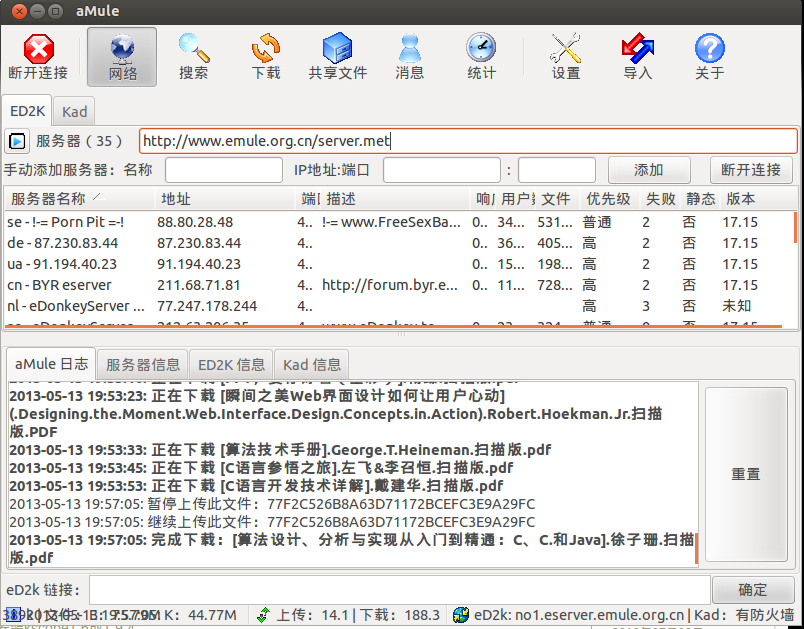Open the 网络 networks globe icon
The width and height of the screenshot is (804, 629).
(122, 49)
